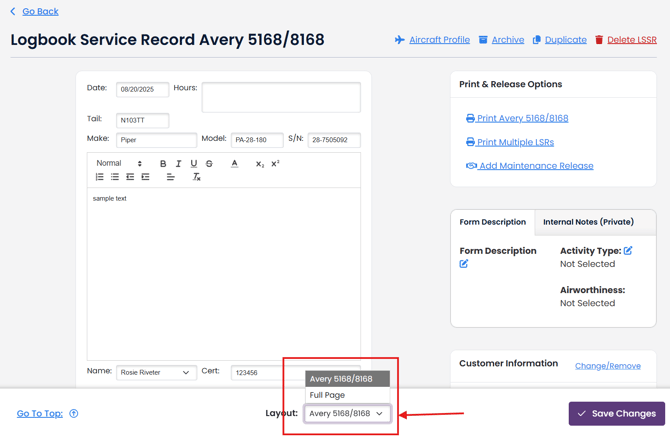
Task: Choose Avery 5168/8168 in the layout list
Action: point(347,379)
